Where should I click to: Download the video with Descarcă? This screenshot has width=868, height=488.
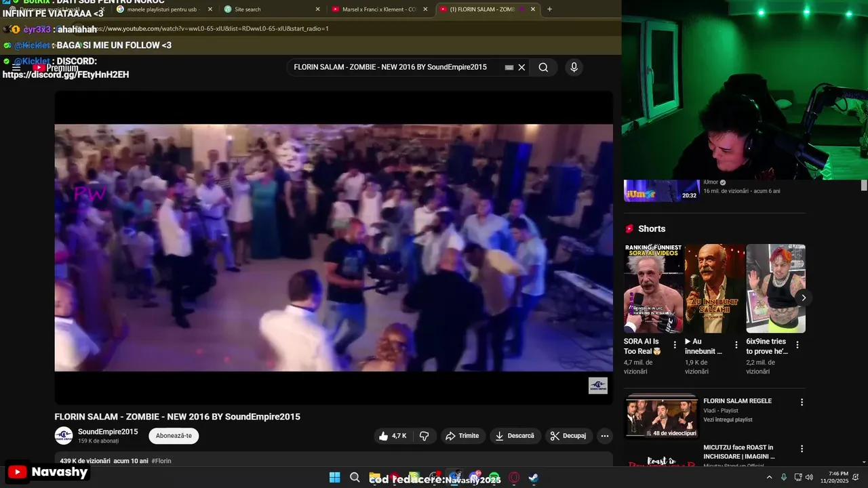pos(515,436)
